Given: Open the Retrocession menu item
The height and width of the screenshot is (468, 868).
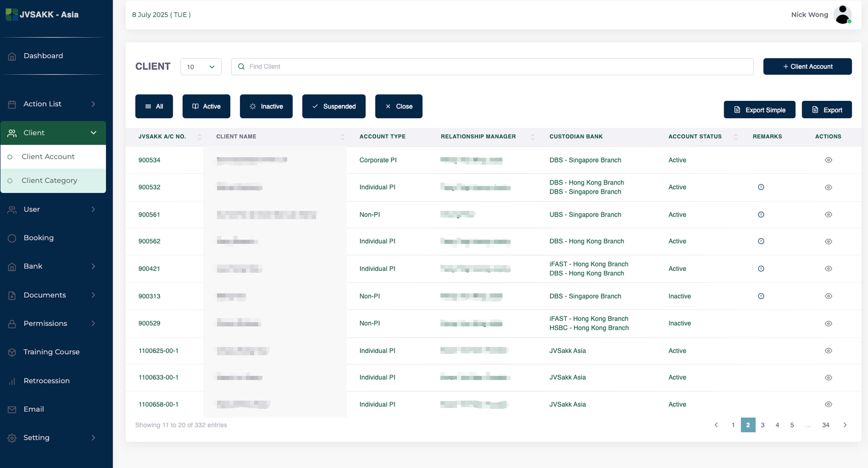Looking at the screenshot, I should click(46, 381).
